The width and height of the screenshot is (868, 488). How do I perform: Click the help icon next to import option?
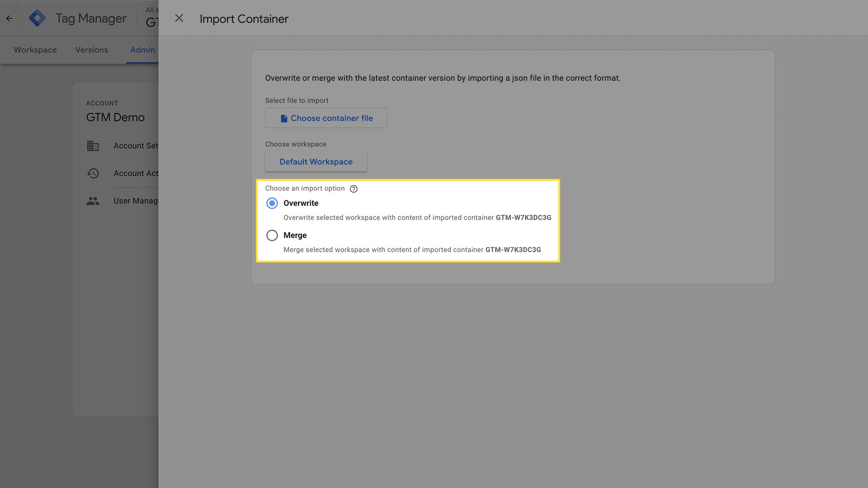pyautogui.click(x=354, y=188)
